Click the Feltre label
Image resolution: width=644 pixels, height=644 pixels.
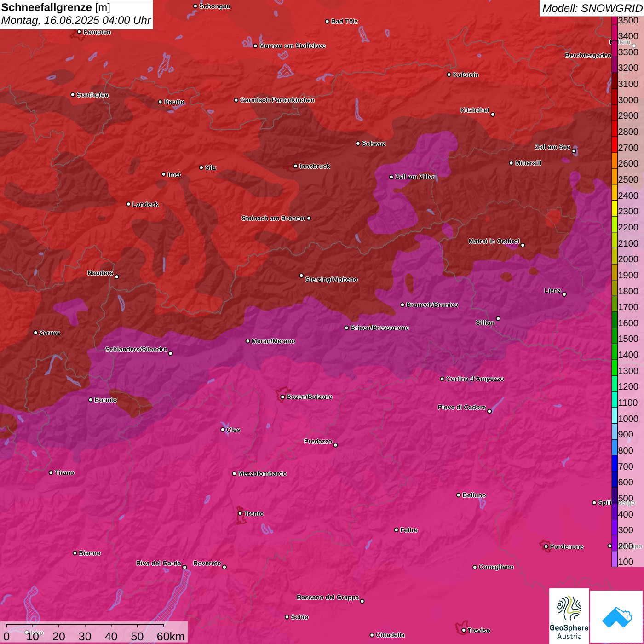[408, 530]
